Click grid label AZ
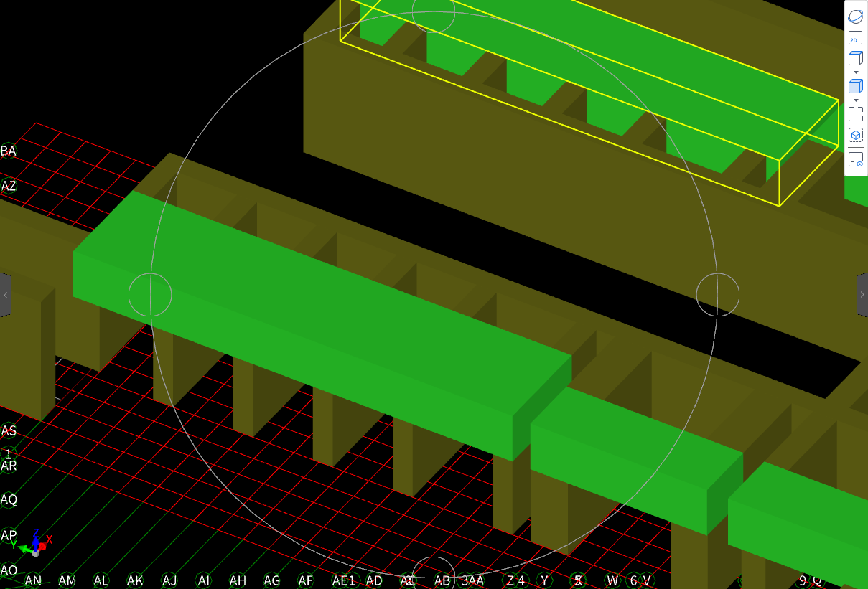Image resolution: width=868 pixels, height=589 pixels. pyautogui.click(x=8, y=186)
